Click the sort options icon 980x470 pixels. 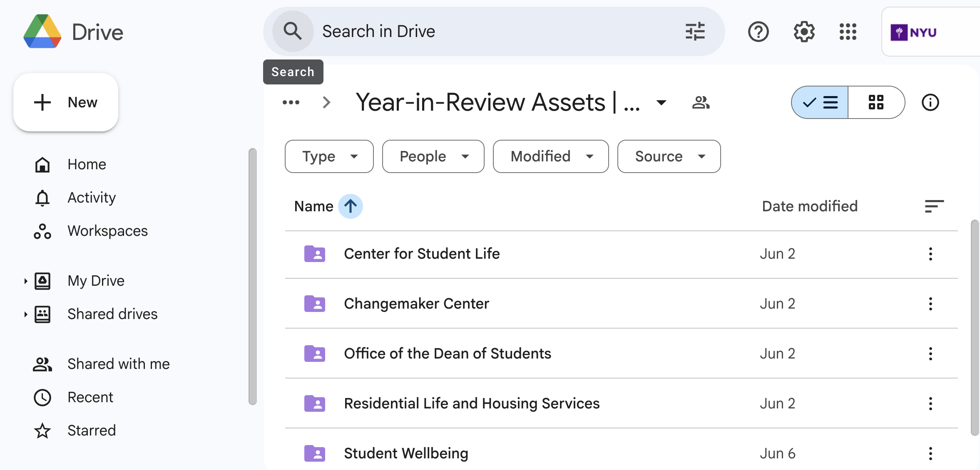point(934,206)
